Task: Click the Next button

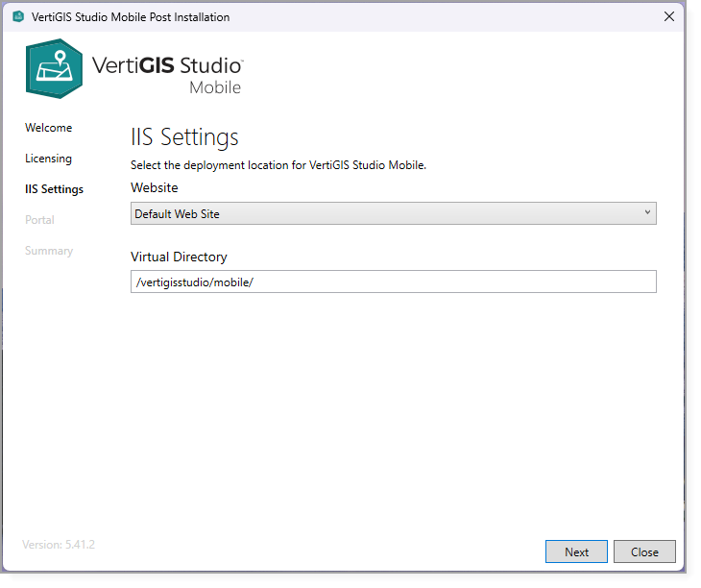Action: (x=576, y=551)
